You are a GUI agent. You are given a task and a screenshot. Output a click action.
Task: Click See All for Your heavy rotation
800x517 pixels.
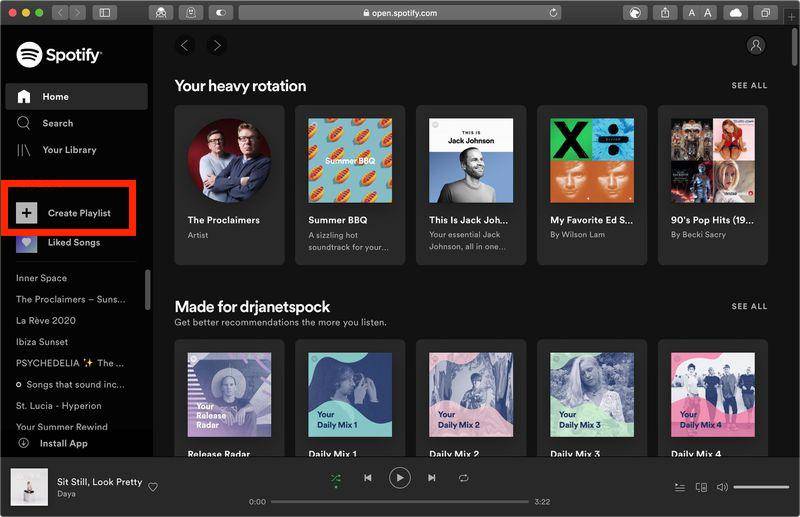[x=749, y=86]
